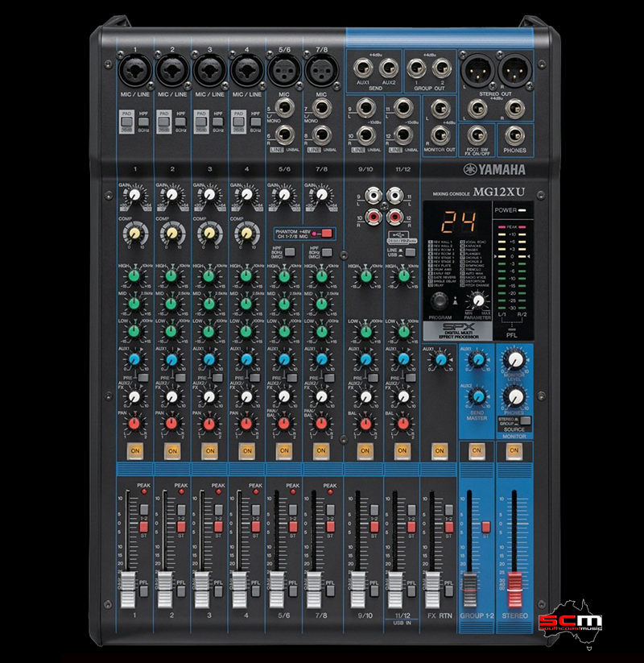Viewport: 644px width, 663px height.
Task: Click the channel 1 GAIN knob
Action: click(x=134, y=194)
